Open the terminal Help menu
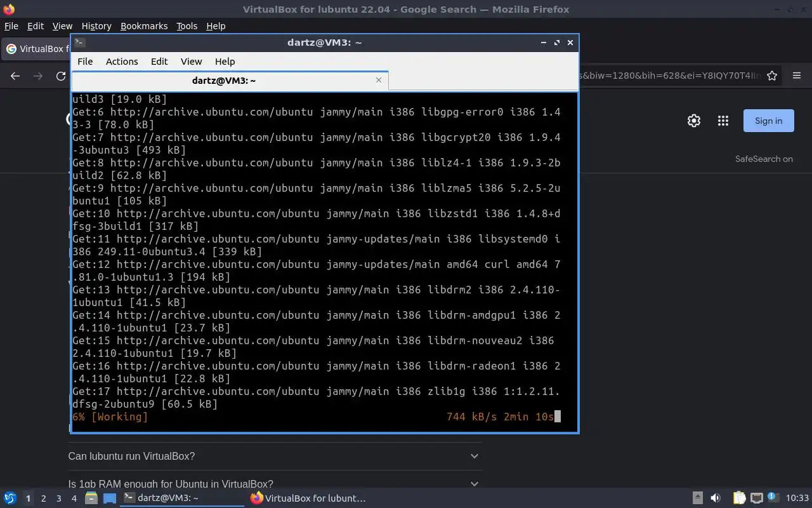Screen dimensions: 812x508 [x=225, y=62]
